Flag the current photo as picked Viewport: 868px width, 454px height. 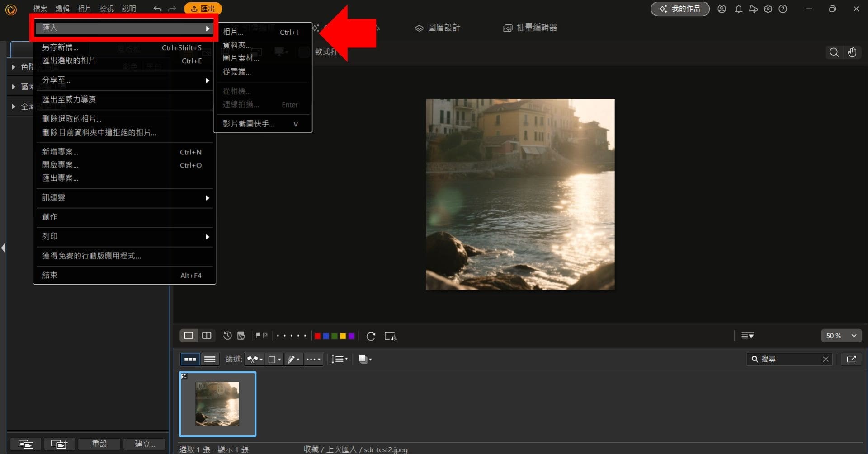tap(258, 335)
